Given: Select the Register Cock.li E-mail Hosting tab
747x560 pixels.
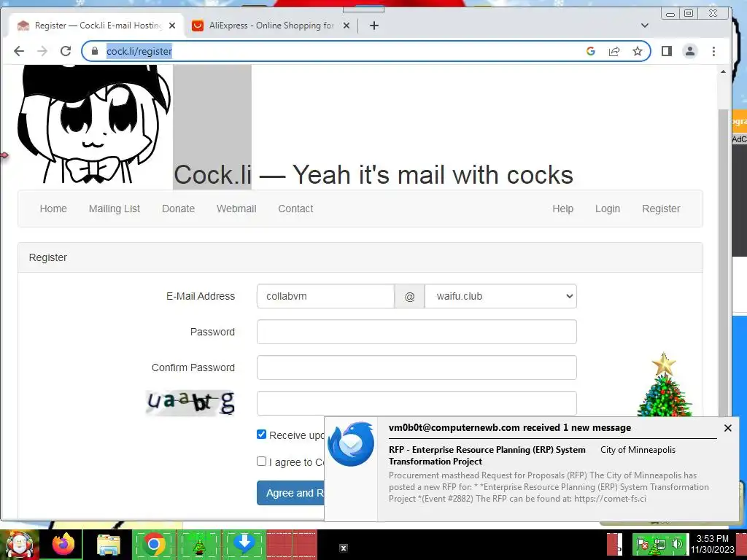Looking at the screenshot, I should tap(97, 26).
